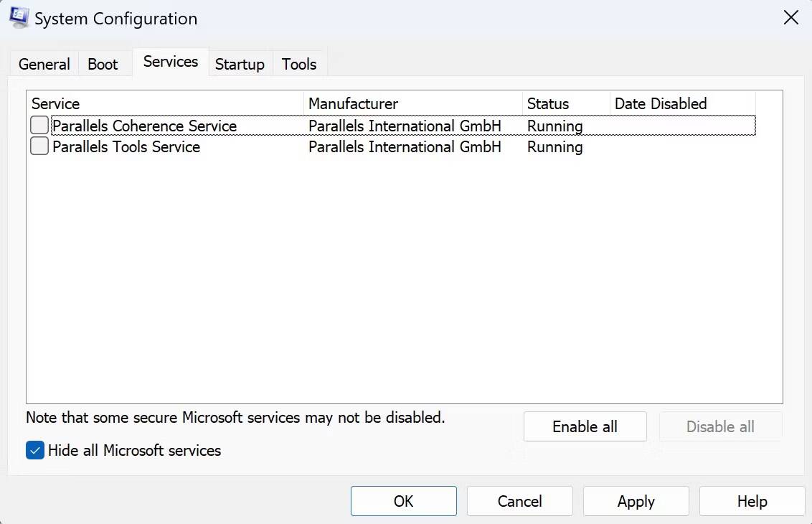The height and width of the screenshot is (524, 812).
Task: Check the Parallels Tools Service entry
Action: [39, 146]
